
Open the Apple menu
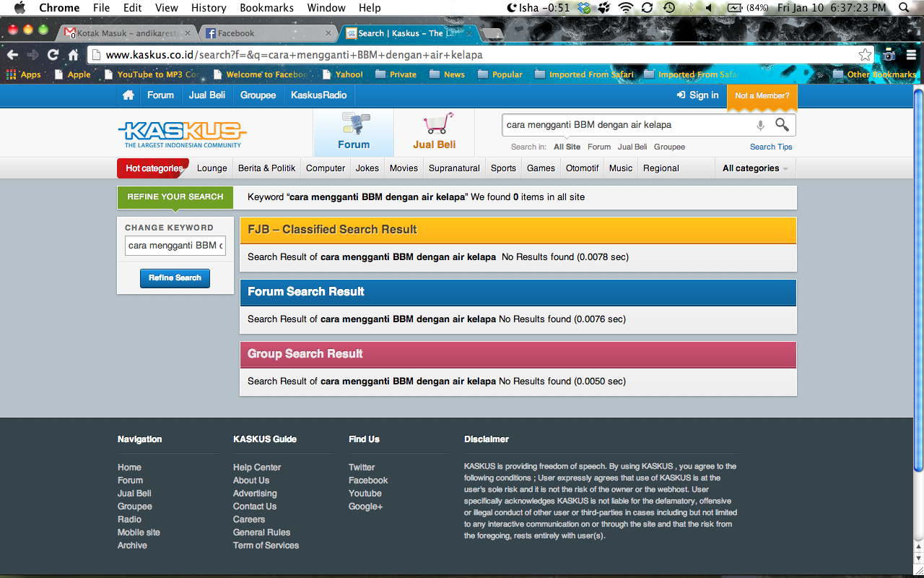19,8
